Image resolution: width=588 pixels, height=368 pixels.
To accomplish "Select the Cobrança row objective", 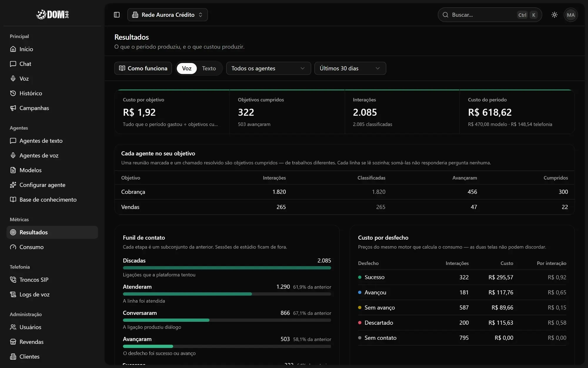I will point(133,192).
